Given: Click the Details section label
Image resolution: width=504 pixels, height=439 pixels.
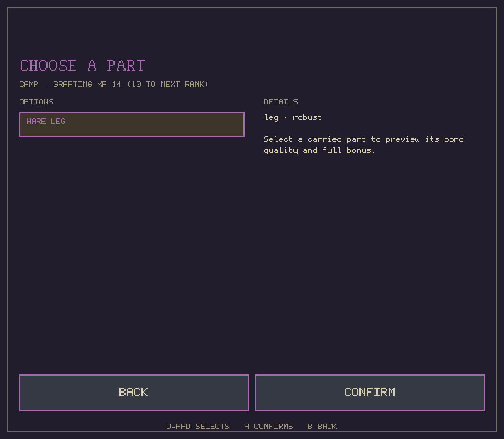Looking at the screenshot, I should coord(281,102).
